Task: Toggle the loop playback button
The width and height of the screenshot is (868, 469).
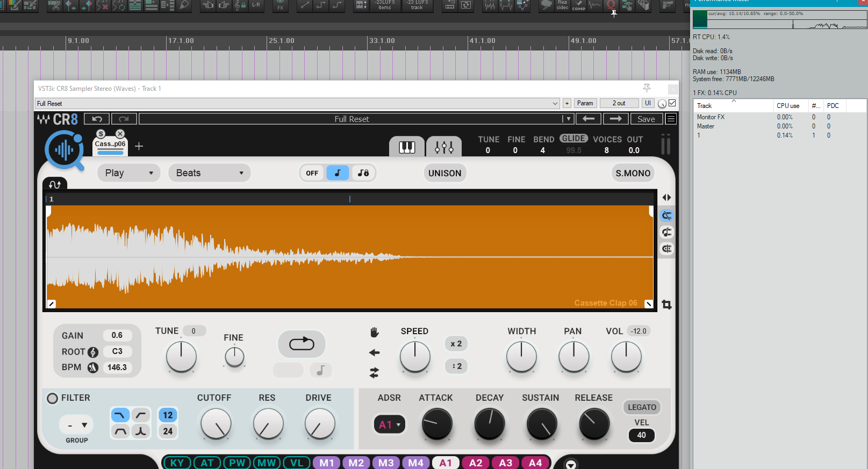Action: 302,344
